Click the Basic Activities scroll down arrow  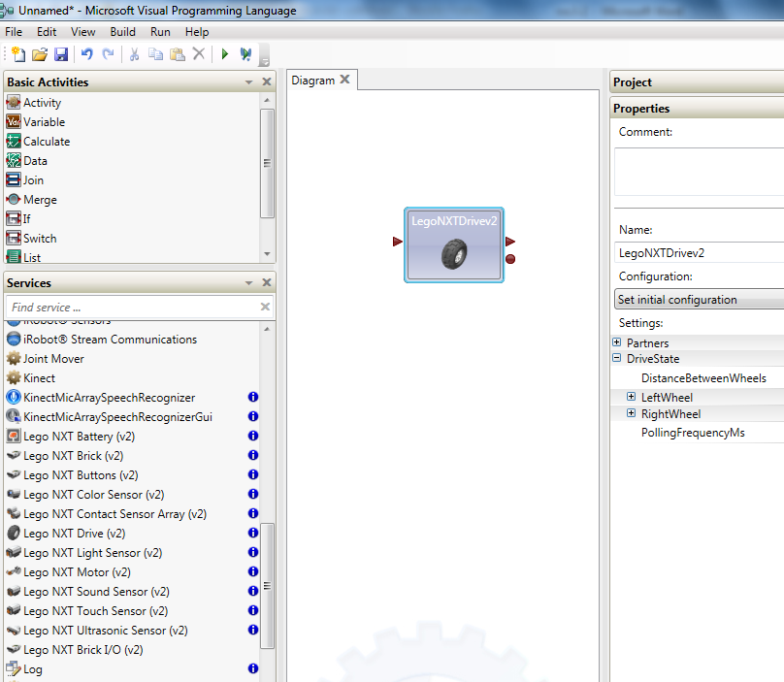[267, 254]
